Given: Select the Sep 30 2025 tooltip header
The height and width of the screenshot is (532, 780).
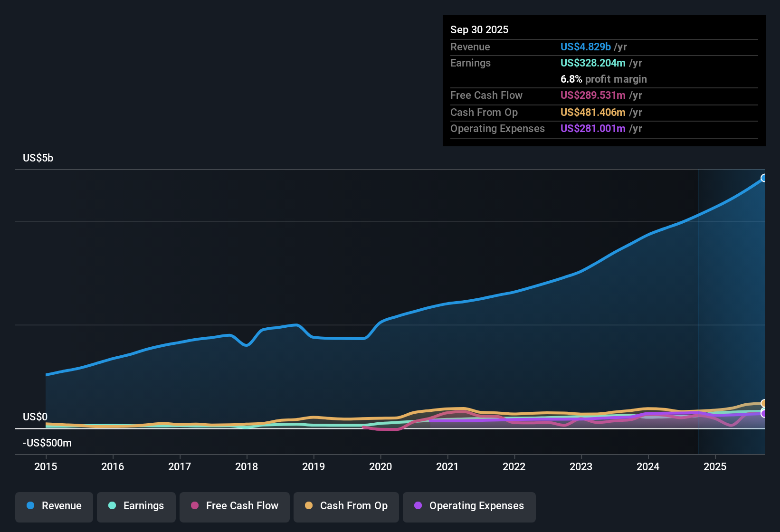Looking at the screenshot, I should [x=479, y=29].
